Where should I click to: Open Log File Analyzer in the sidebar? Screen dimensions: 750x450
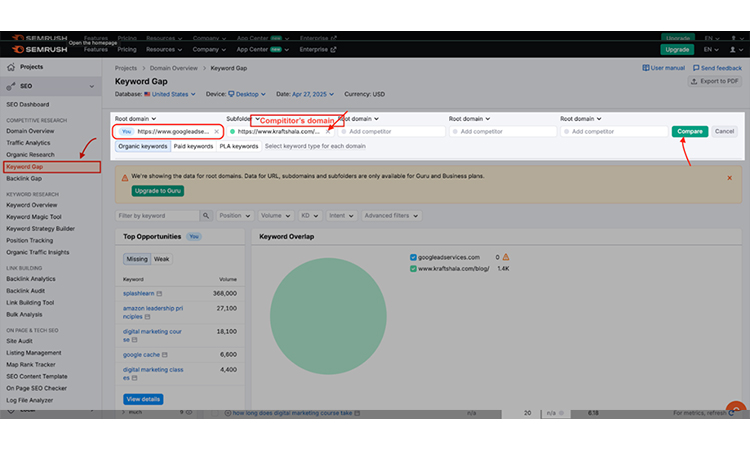[x=30, y=400]
